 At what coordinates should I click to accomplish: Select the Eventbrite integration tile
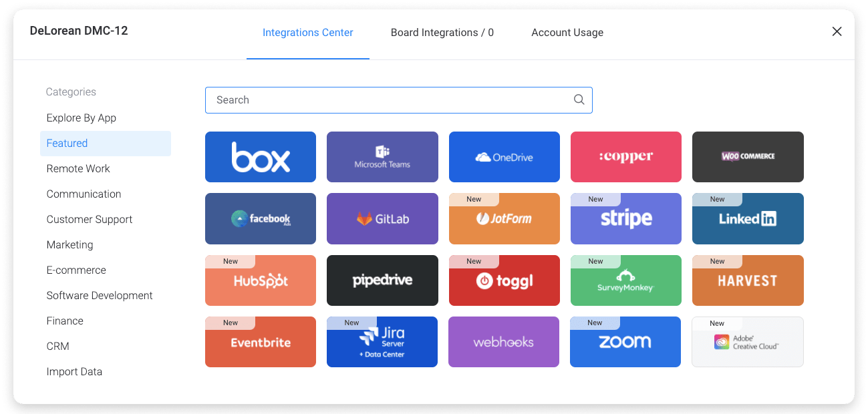coord(261,342)
